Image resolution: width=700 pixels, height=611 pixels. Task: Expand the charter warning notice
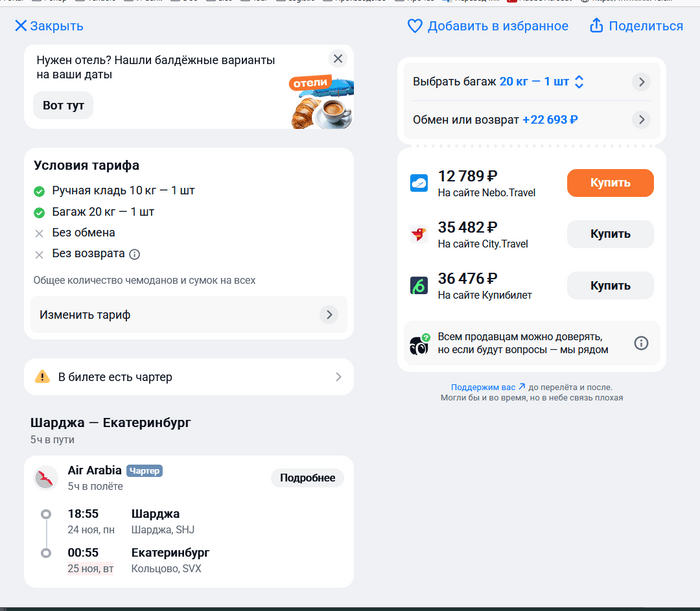click(x=338, y=377)
